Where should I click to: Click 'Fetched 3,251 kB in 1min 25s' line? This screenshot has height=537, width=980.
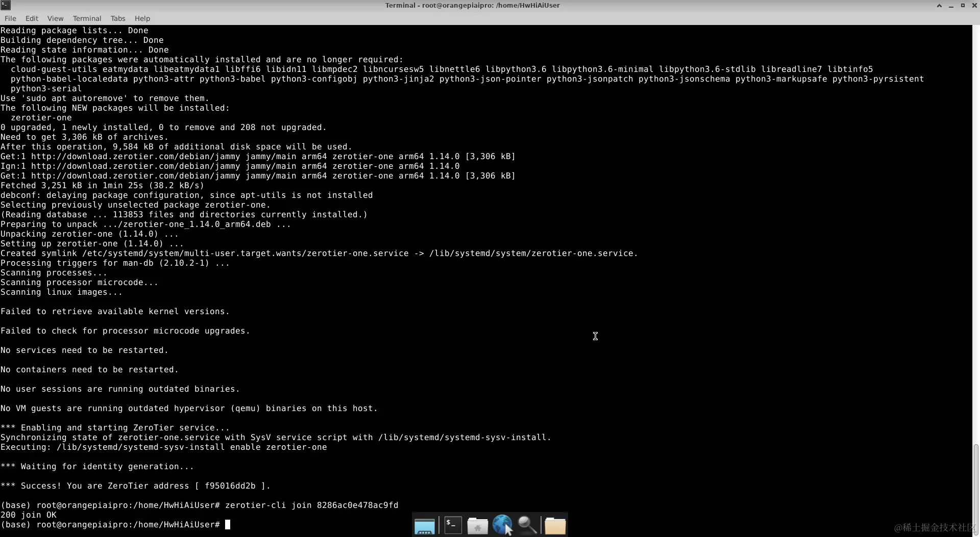102,186
